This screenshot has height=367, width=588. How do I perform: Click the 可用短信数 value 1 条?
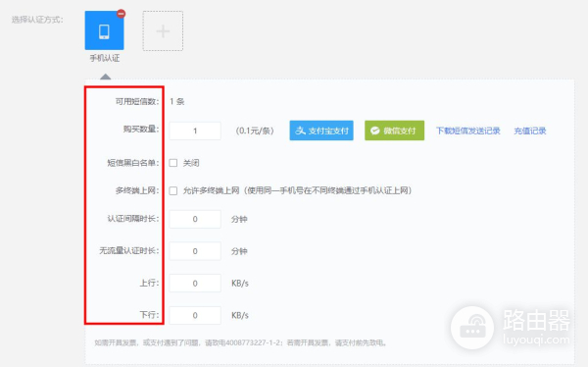pyautogui.click(x=177, y=101)
